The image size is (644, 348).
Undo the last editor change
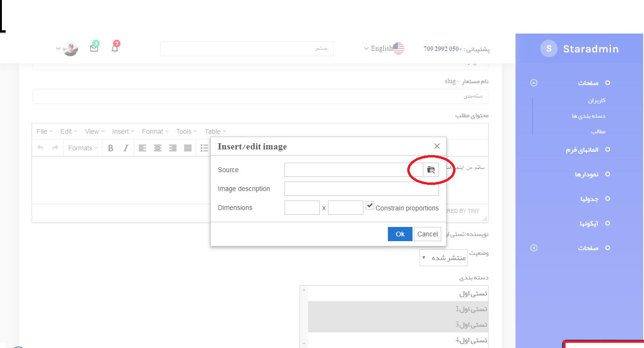coord(40,148)
